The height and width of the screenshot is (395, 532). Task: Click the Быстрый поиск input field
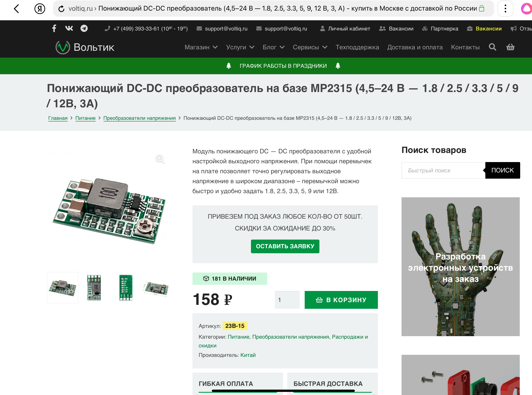pos(443,171)
